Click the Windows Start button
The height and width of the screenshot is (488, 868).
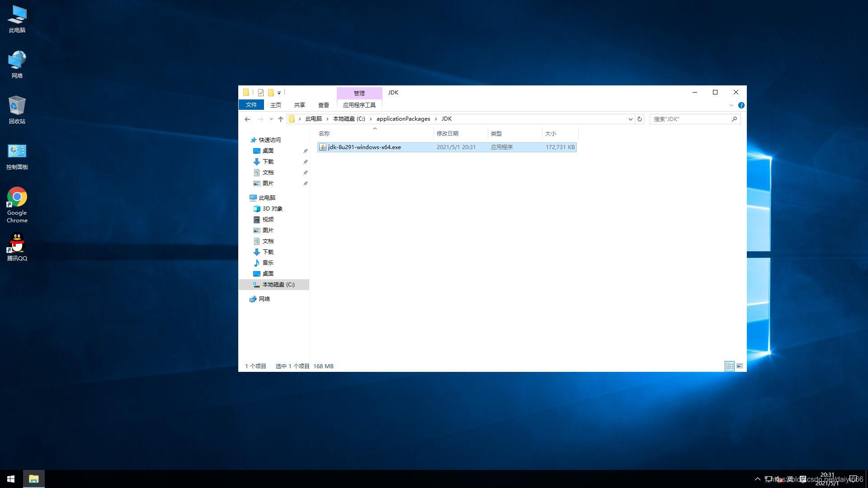tap(11, 479)
